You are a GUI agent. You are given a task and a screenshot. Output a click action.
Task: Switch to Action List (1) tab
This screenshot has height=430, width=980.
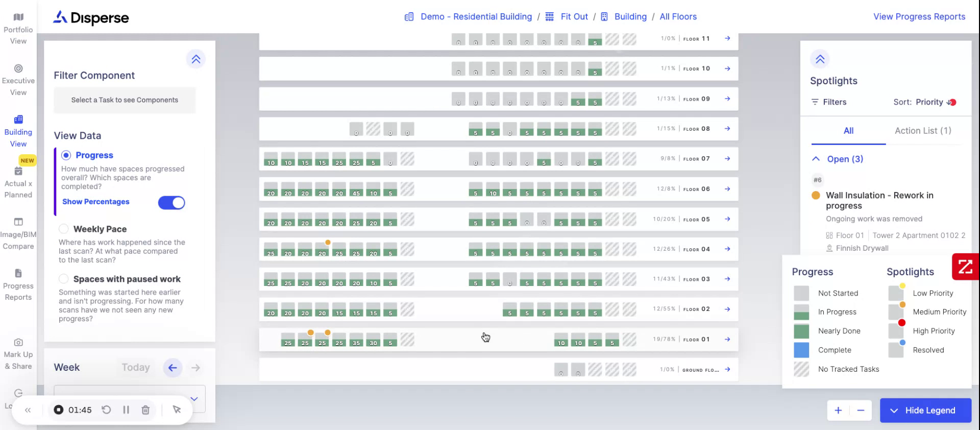923,131
